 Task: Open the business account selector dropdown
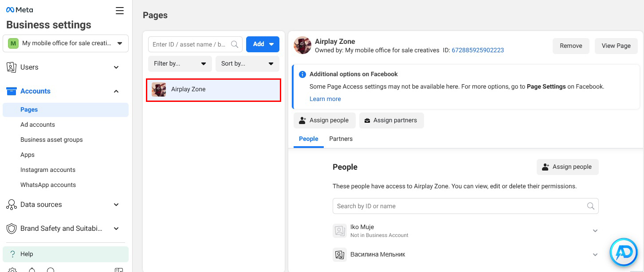(x=66, y=43)
